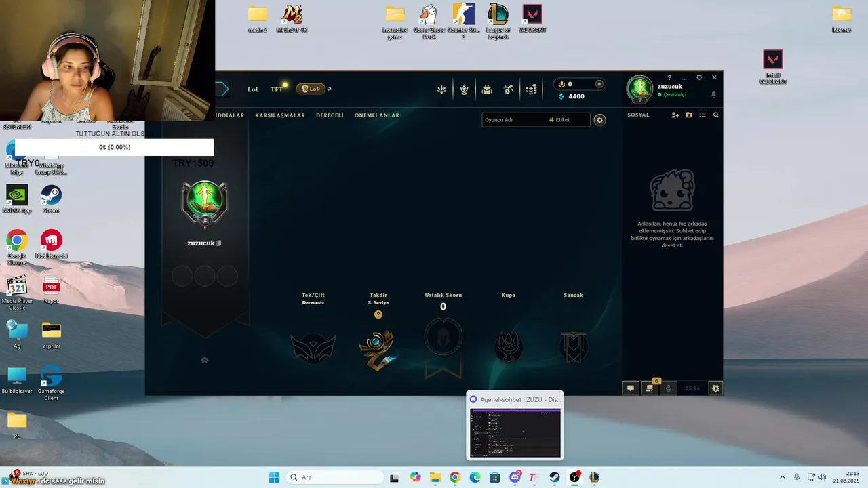Expand the system tray hidden icons chevron
The height and width of the screenshot is (488, 868).
tap(782, 477)
